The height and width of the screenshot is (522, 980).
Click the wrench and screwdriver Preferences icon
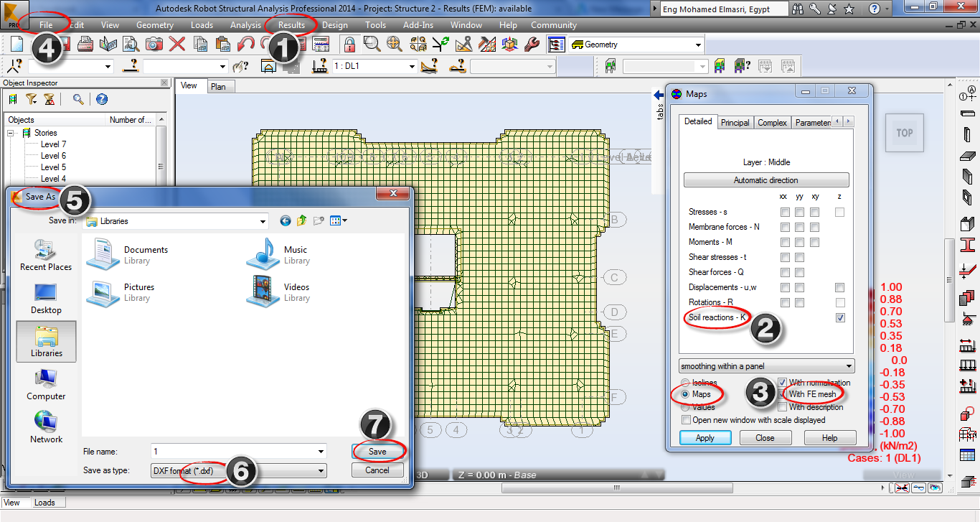(532, 45)
